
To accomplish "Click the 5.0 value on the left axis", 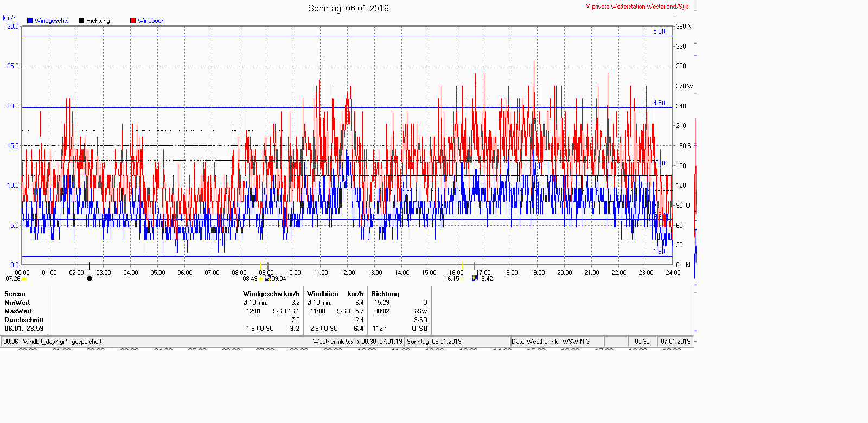I will pos(15,226).
